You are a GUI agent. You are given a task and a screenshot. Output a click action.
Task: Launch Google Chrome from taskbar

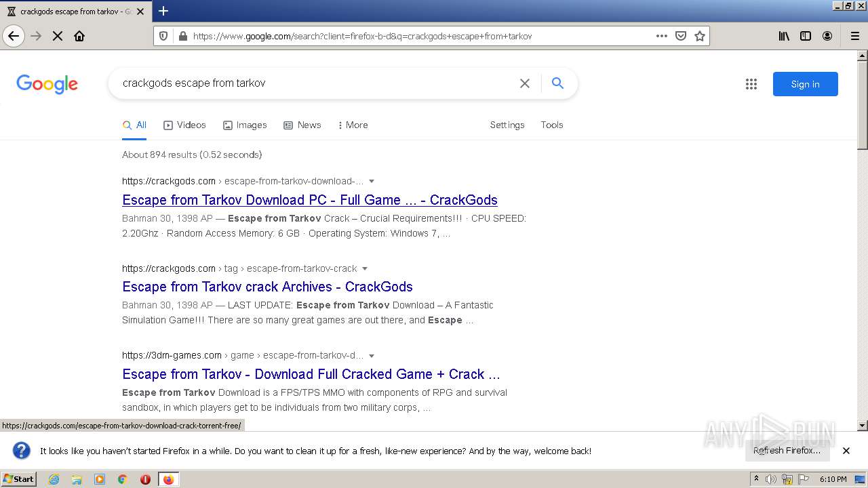(122, 479)
